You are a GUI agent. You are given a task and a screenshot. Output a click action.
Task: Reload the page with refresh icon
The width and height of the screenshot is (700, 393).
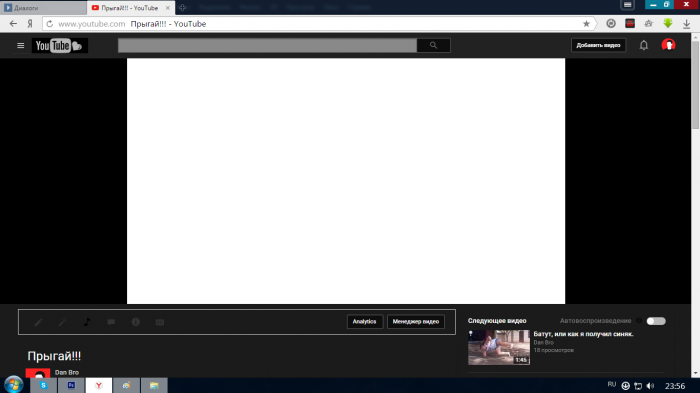tap(50, 24)
